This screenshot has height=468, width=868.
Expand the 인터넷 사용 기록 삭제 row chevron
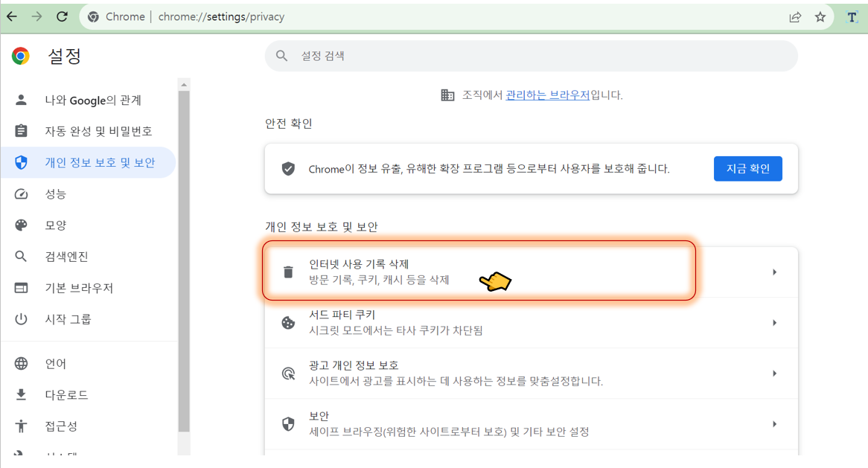pos(775,271)
